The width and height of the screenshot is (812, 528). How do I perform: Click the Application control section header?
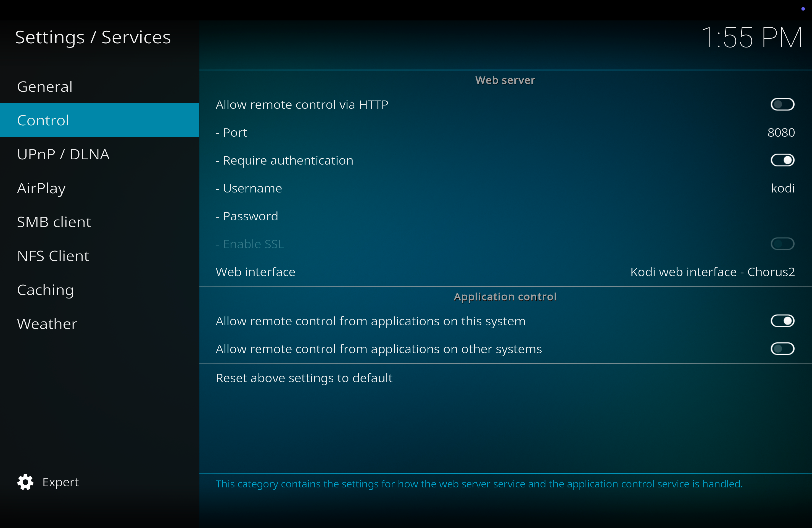coord(505,297)
